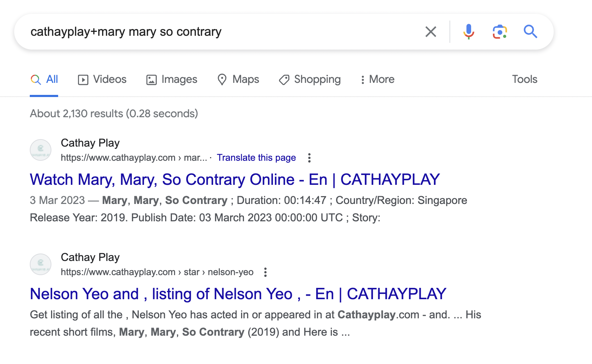592x364 pixels.
Task: Select the All results tab
Action: [x=44, y=79]
